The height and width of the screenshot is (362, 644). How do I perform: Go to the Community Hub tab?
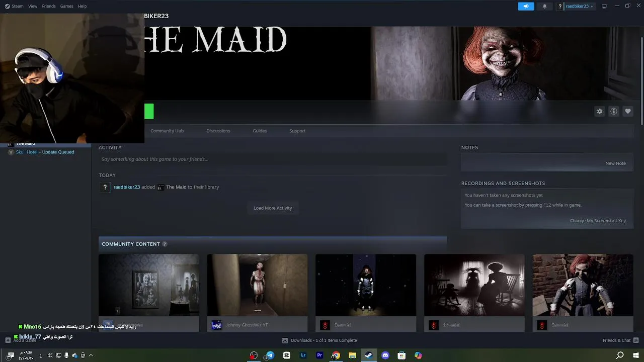click(167, 131)
